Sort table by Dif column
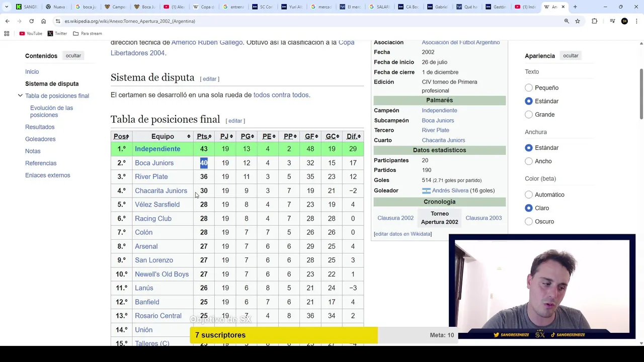 point(353,136)
